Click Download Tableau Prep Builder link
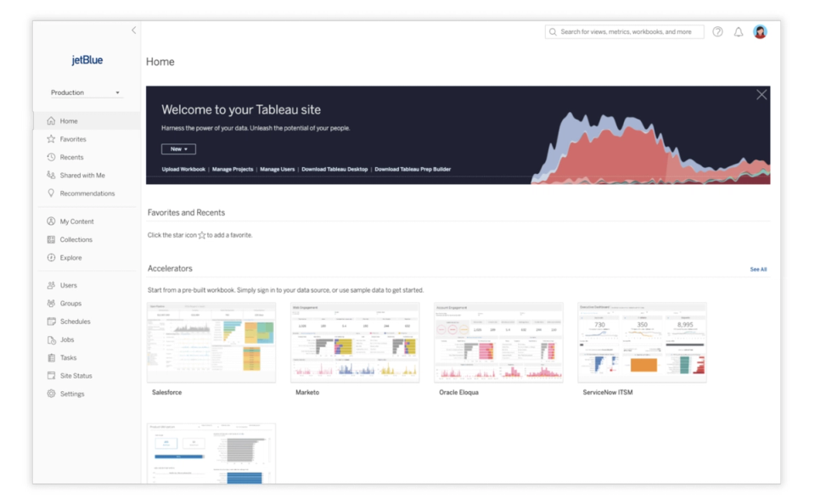This screenshot has height=504, width=815. point(413,170)
